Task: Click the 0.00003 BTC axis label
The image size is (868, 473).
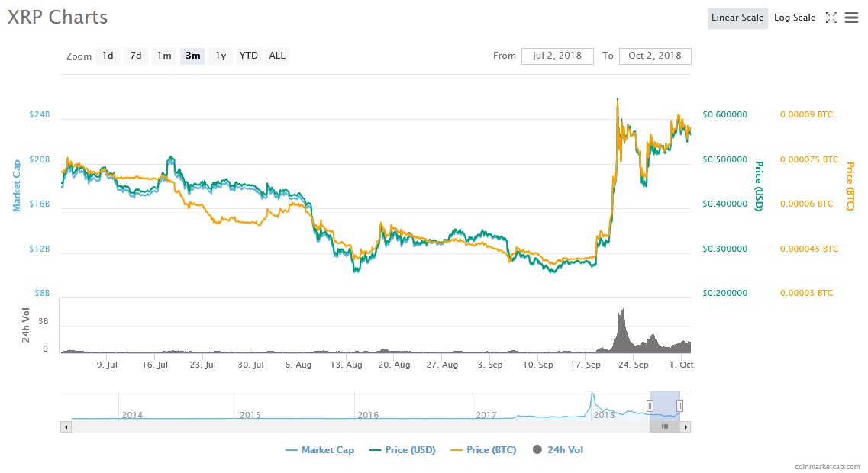Action: [807, 293]
